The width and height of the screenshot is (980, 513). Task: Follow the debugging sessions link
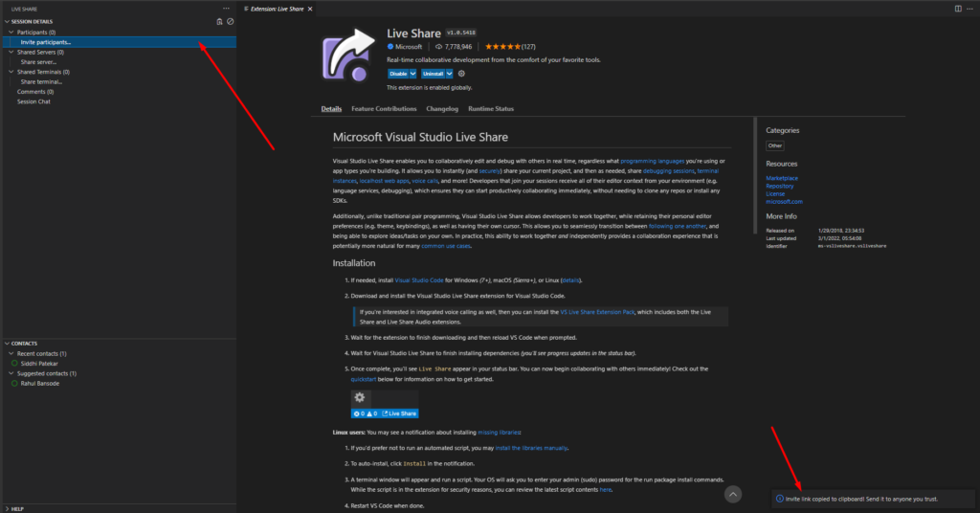tap(669, 171)
